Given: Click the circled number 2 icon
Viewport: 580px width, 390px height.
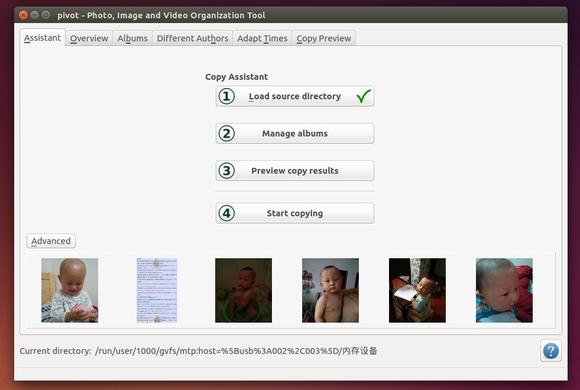Looking at the screenshot, I should (226, 134).
